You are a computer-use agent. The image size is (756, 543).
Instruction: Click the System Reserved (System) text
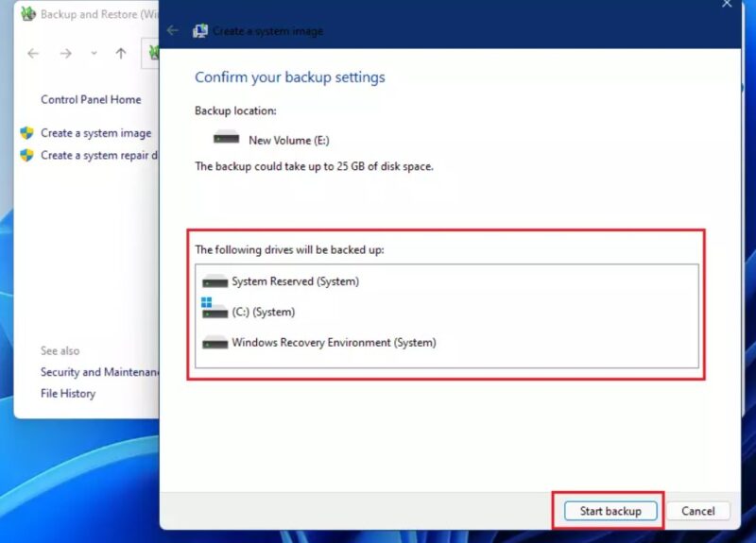point(295,281)
